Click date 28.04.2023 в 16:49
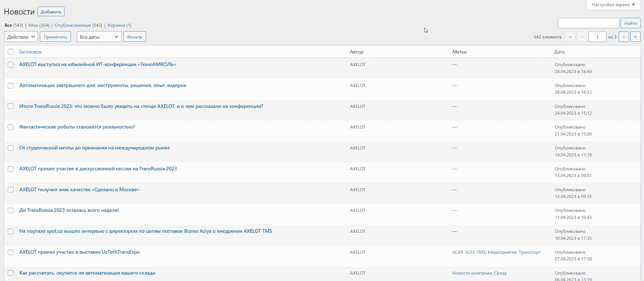This screenshot has width=644, height=281. tap(573, 71)
